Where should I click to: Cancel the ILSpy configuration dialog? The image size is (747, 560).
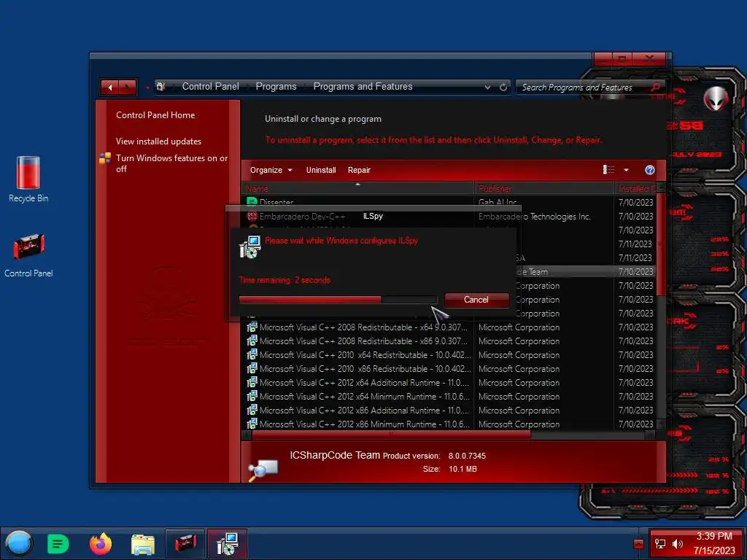[x=476, y=300]
